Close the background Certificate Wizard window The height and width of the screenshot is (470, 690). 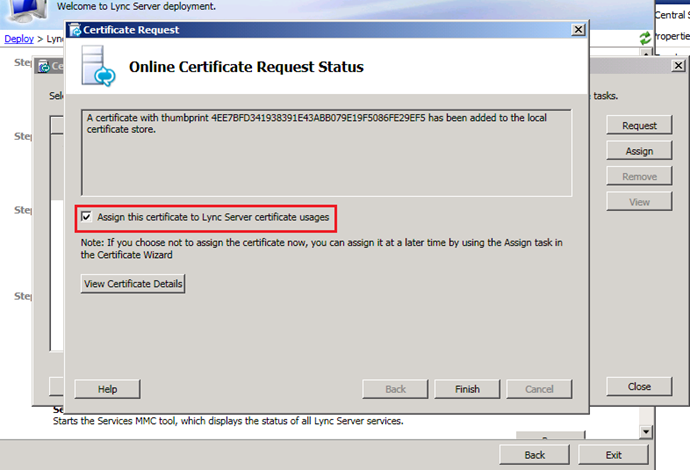click(x=679, y=66)
